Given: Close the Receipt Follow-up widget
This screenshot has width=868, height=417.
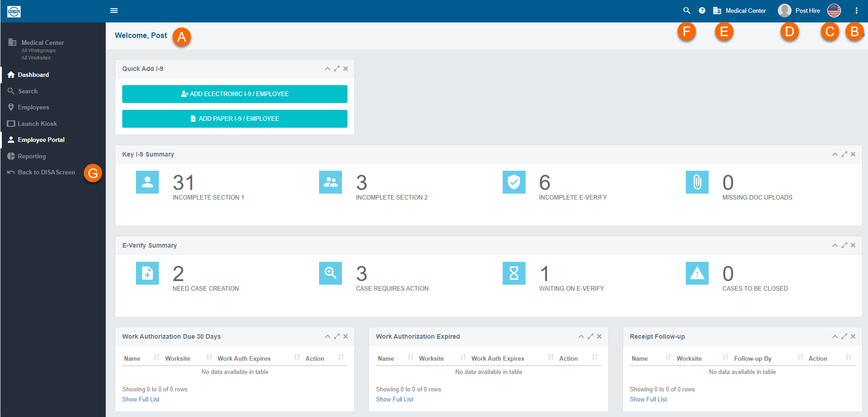Looking at the screenshot, I should pos(853,336).
